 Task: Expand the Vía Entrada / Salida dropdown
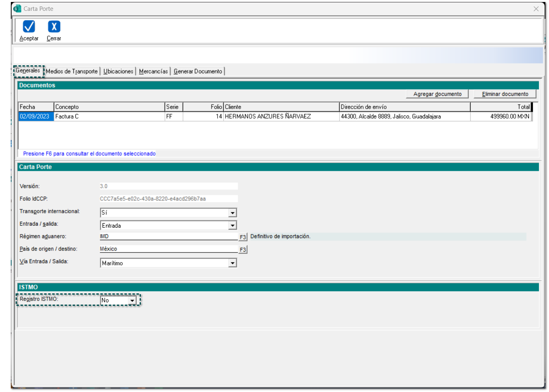tap(232, 263)
